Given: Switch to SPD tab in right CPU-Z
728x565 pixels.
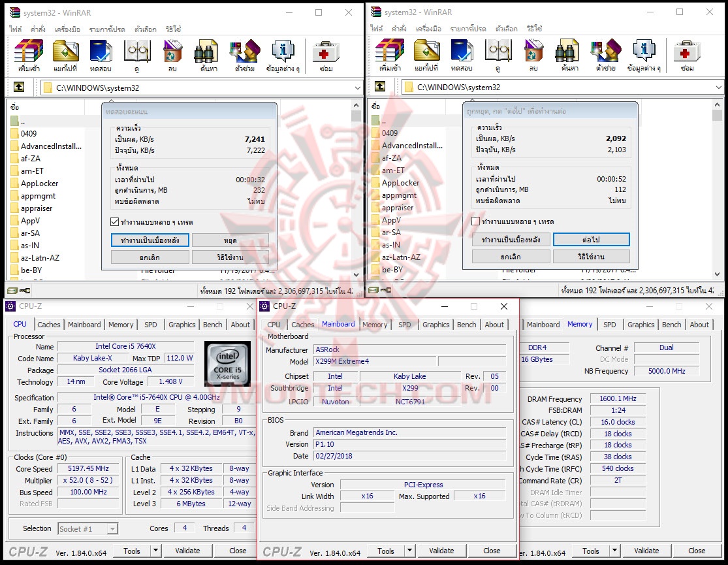Looking at the screenshot, I should point(610,325).
